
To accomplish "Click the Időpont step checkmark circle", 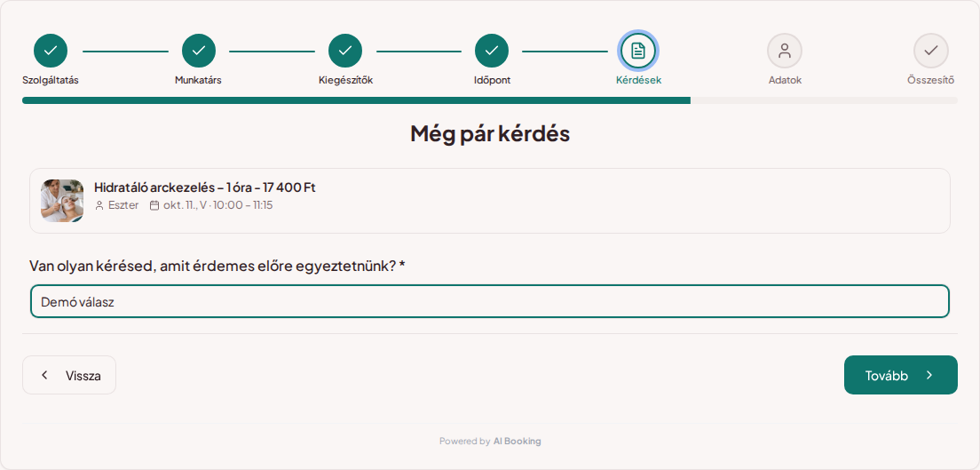I will (492, 51).
